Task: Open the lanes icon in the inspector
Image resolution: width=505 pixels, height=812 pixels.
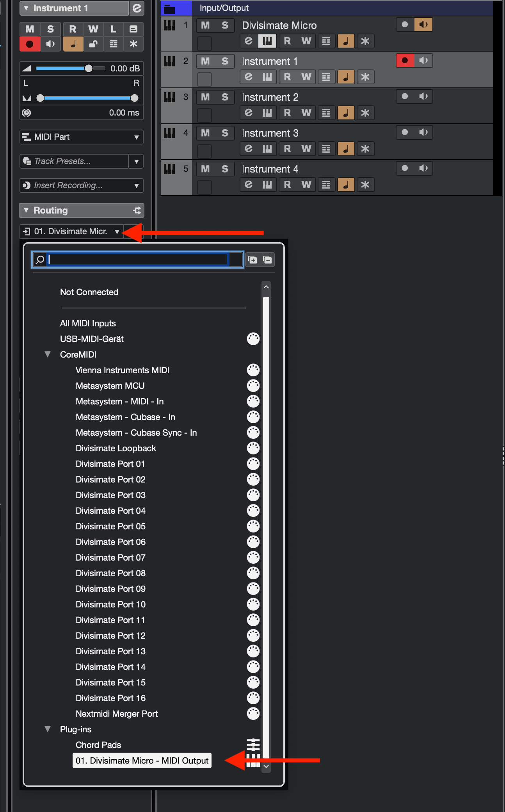Action: pyautogui.click(x=114, y=44)
